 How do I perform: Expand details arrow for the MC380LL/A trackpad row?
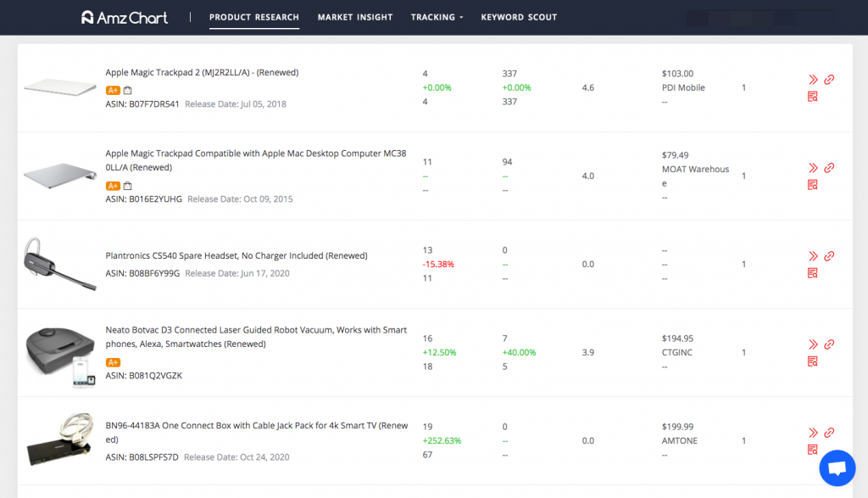[x=813, y=168]
